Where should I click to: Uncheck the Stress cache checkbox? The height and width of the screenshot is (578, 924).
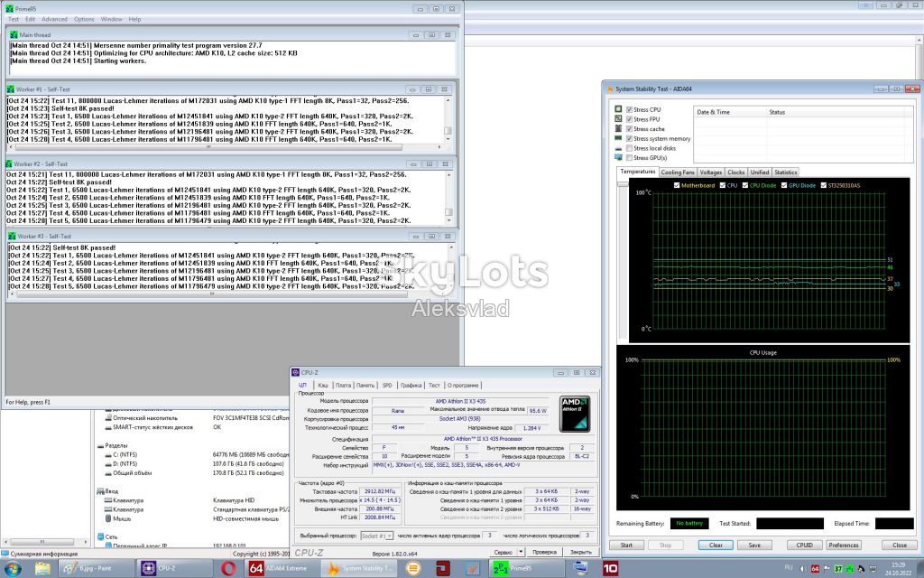629,128
